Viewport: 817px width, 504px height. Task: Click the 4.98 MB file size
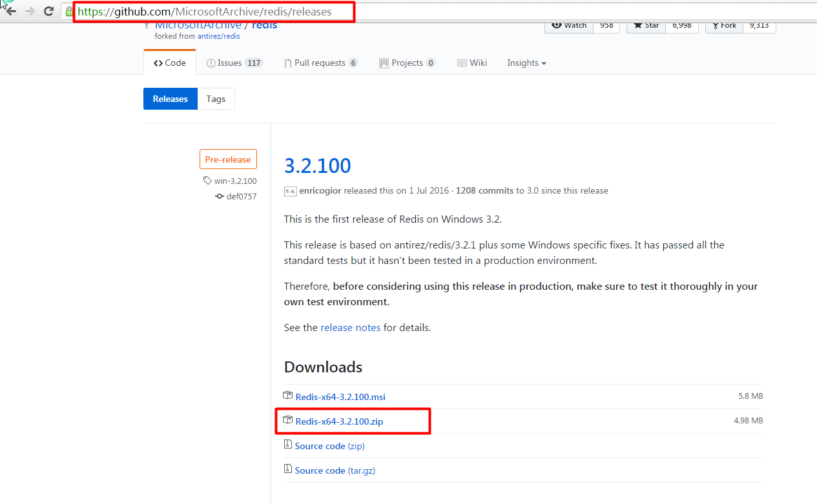pyautogui.click(x=749, y=421)
